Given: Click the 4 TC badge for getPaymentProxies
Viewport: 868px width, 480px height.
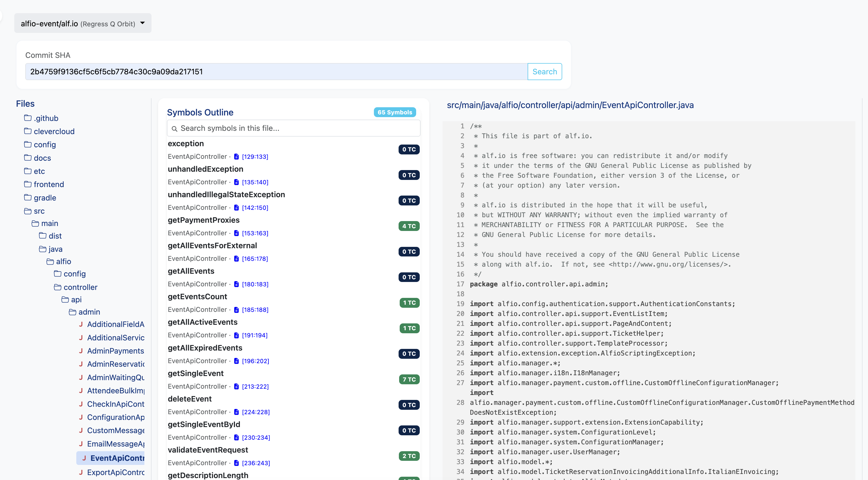Looking at the screenshot, I should 409,226.
